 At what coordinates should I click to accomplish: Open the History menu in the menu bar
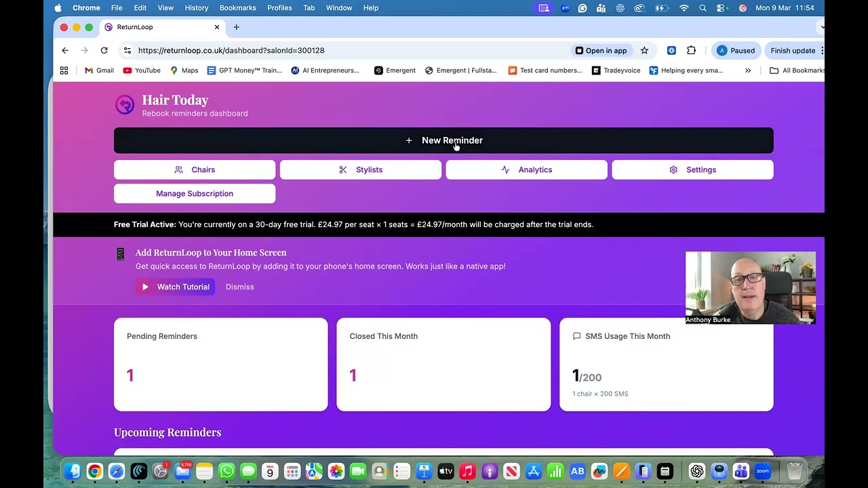coord(197,8)
